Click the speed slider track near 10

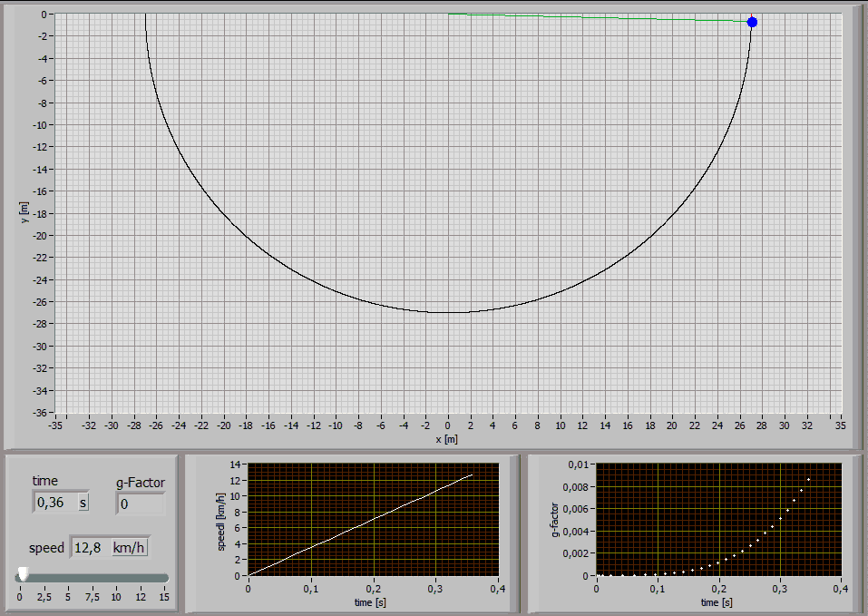point(116,579)
